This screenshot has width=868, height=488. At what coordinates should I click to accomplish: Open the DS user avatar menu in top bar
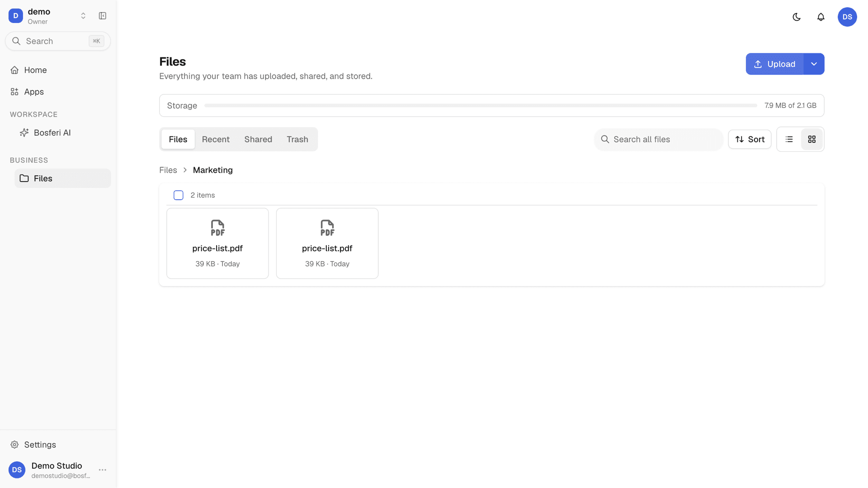(847, 17)
